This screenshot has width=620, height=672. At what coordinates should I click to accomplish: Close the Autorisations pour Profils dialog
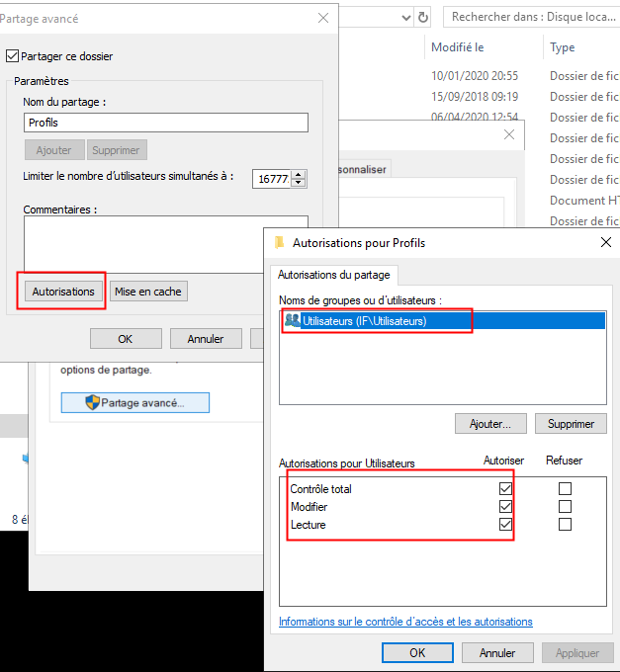click(605, 242)
